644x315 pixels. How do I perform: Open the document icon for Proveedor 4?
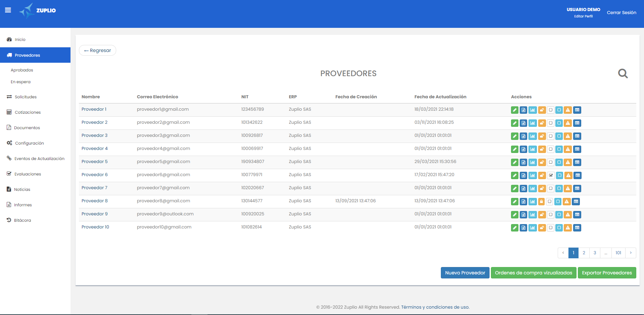point(523,149)
